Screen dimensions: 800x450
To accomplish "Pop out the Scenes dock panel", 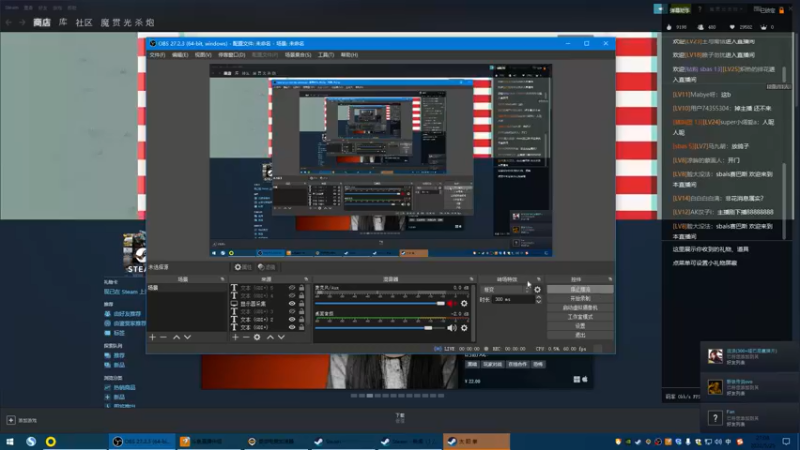I will tap(222, 279).
